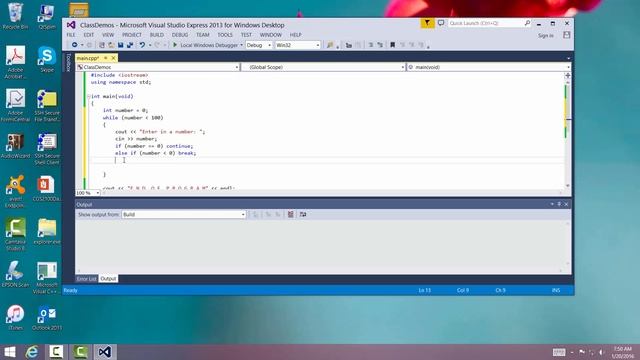Click the Sign in link
Viewport: 640px width, 360px height.
pos(546,36)
